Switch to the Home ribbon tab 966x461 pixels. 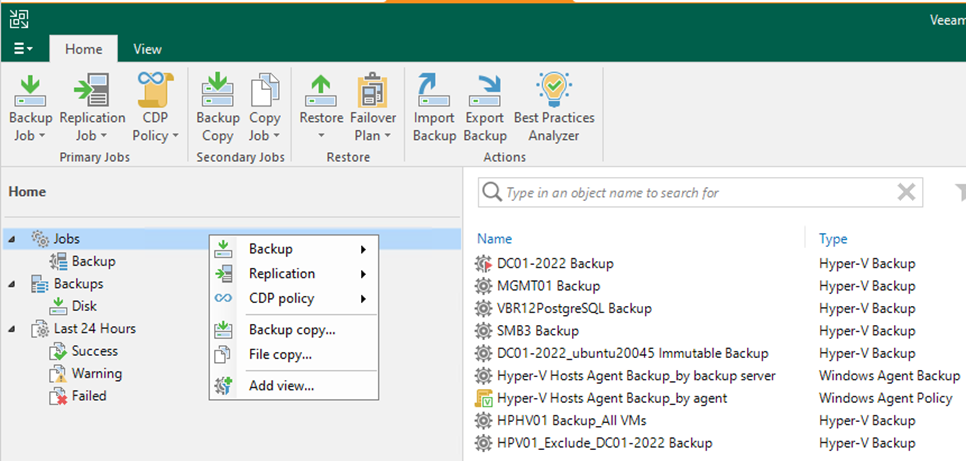click(x=83, y=49)
